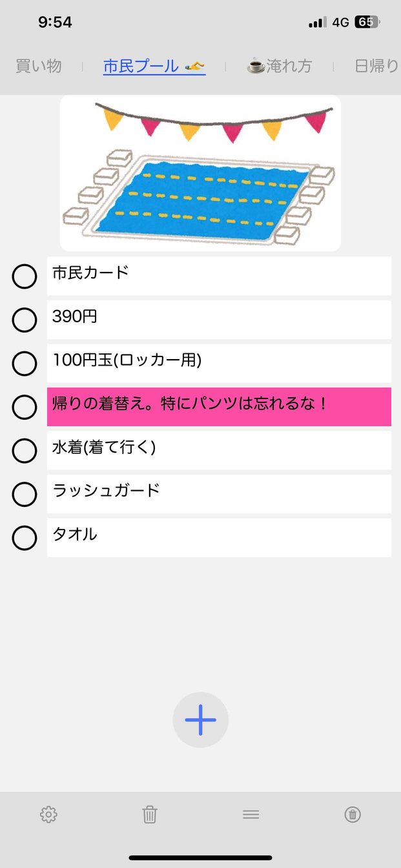Screen dimensions: 401x868
Task: Edit the タオル text field
Action: click(219, 537)
